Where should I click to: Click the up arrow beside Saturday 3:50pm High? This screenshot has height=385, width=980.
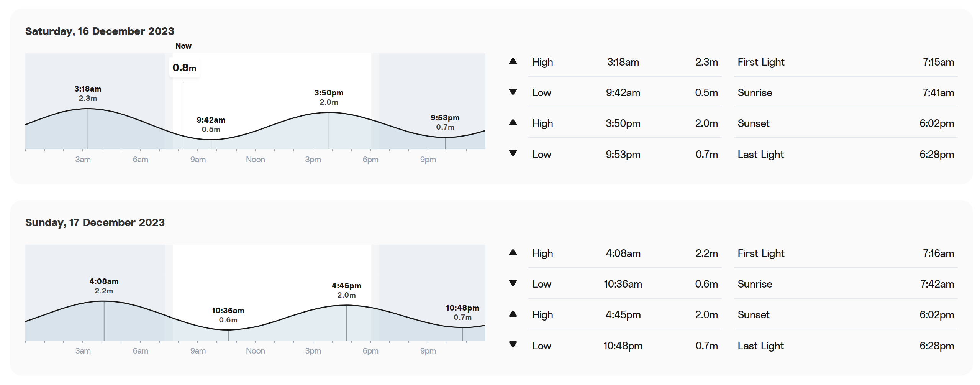(513, 123)
